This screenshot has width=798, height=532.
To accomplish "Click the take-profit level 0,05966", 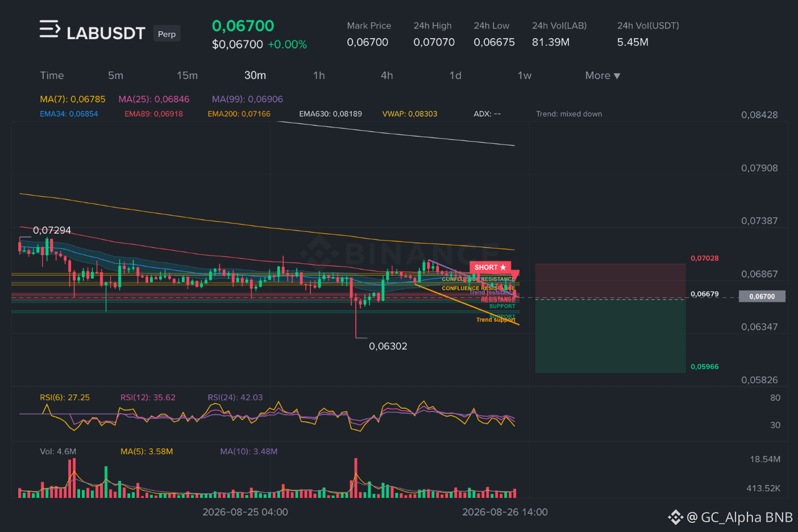I will (x=704, y=367).
